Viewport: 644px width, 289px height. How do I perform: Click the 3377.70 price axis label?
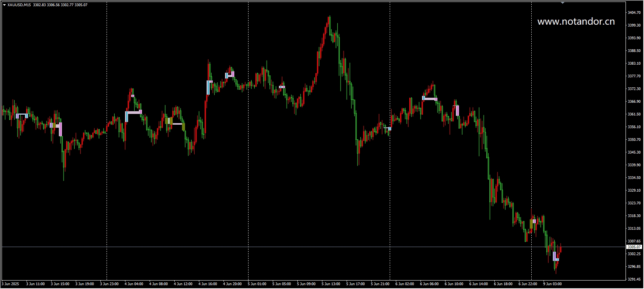coord(634,76)
